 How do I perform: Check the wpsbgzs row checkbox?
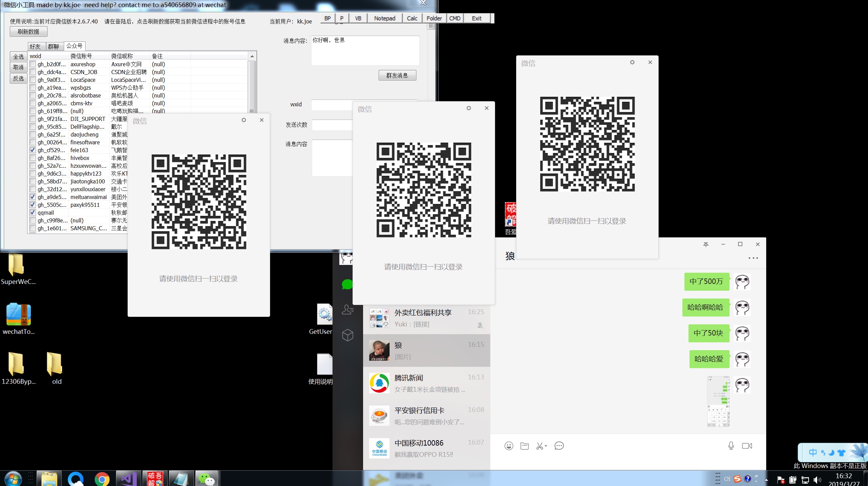coord(33,88)
